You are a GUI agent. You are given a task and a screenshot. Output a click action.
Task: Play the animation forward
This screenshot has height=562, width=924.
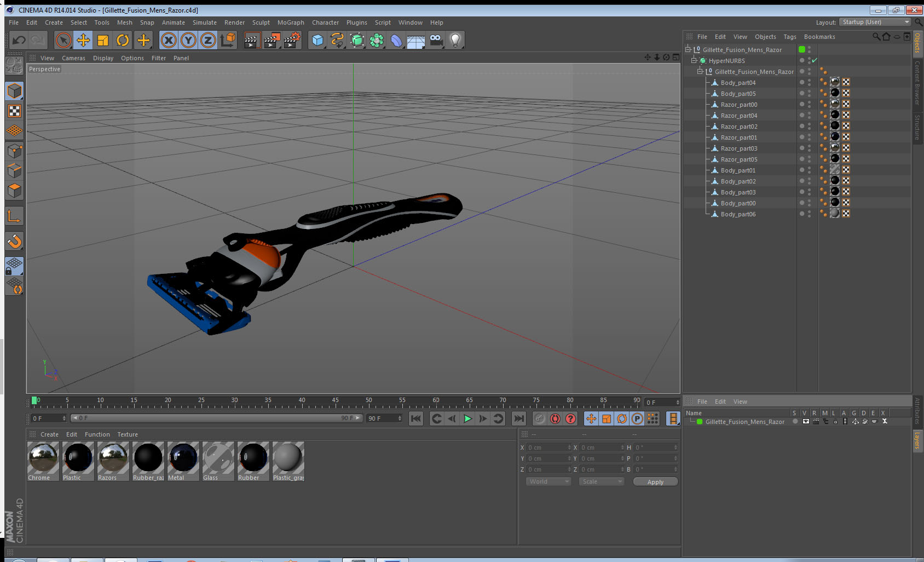pos(467,418)
